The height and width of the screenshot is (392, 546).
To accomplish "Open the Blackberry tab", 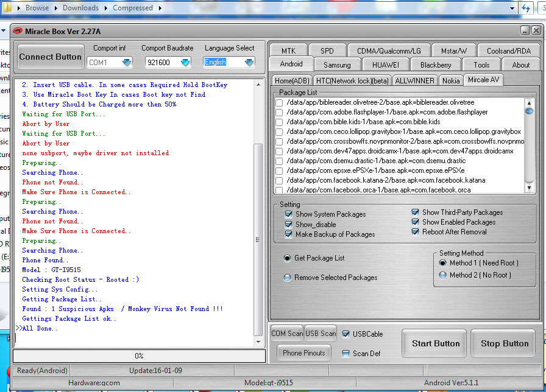I will (436, 65).
